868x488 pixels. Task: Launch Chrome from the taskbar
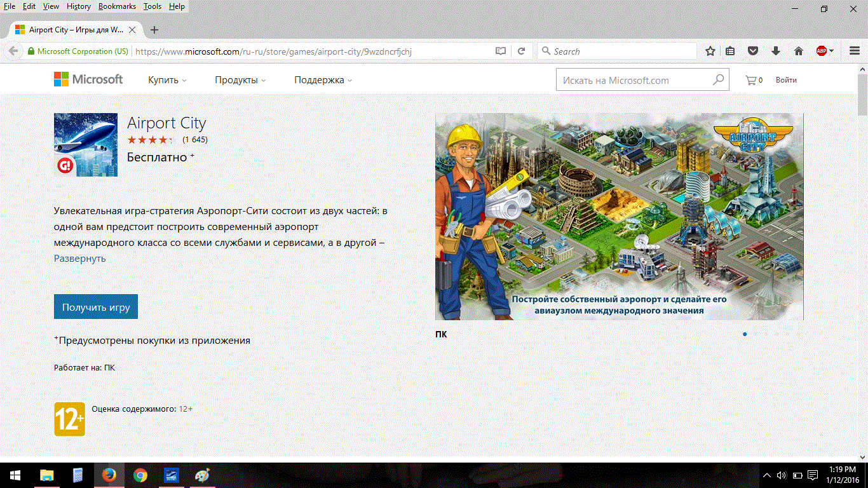coord(140,475)
